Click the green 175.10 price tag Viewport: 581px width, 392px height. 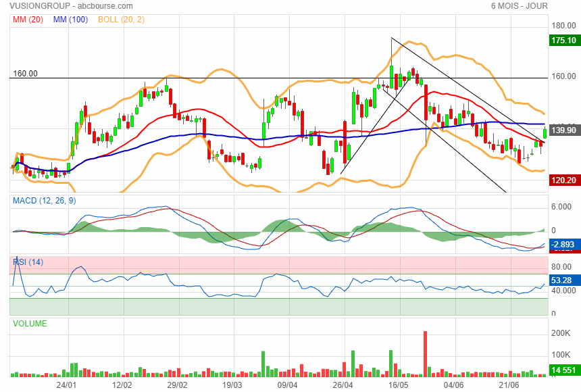(563, 41)
